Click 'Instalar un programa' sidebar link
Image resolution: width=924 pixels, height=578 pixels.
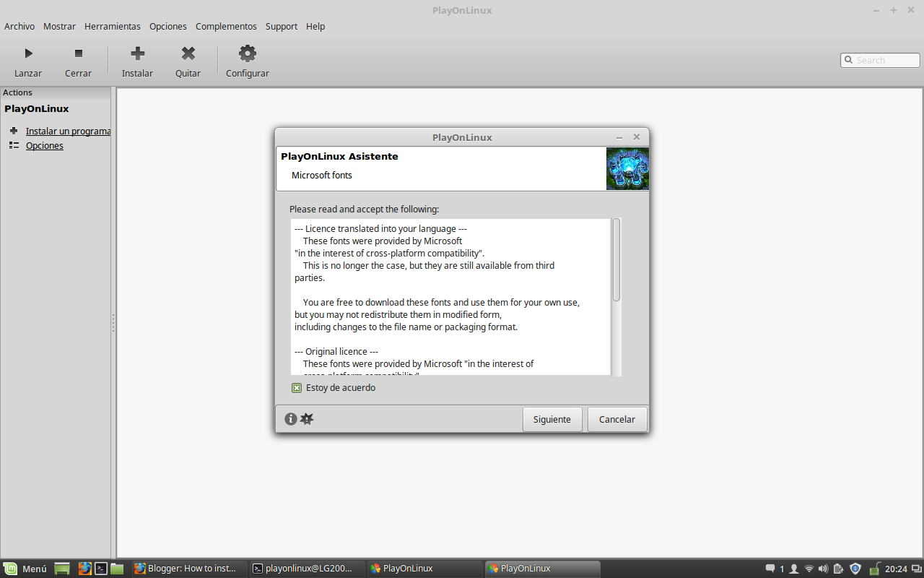pyautogui.click(x=69, y=131)
